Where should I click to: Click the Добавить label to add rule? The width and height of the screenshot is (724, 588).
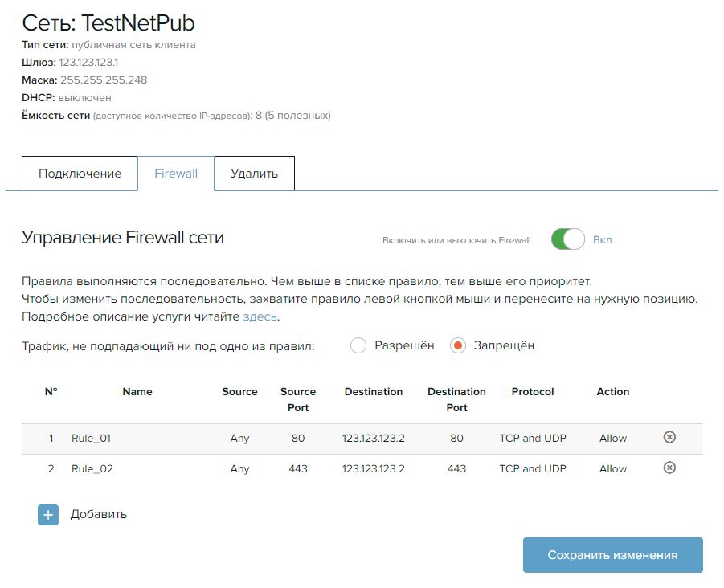[x=99, y=514]
